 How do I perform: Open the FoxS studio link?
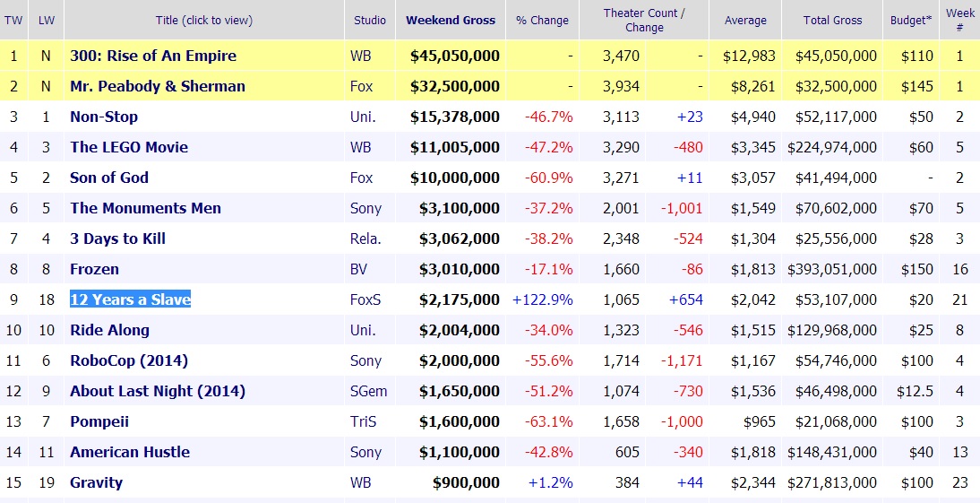365,299
